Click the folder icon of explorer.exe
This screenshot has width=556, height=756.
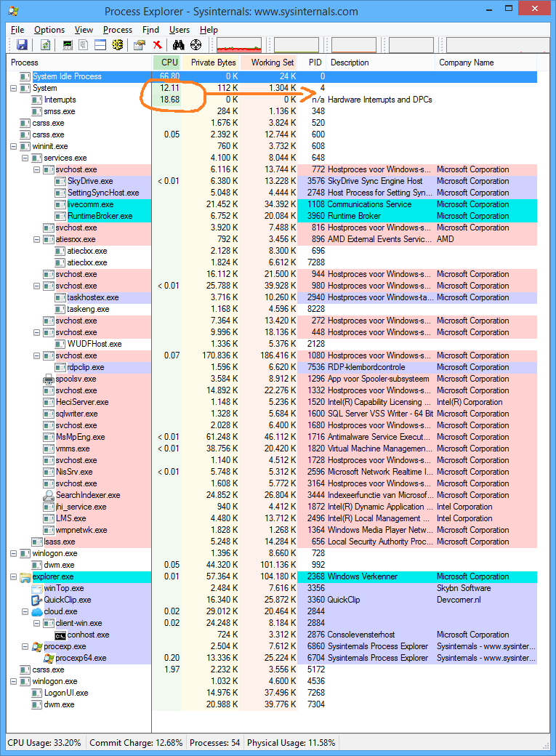(x=25, y=576)
